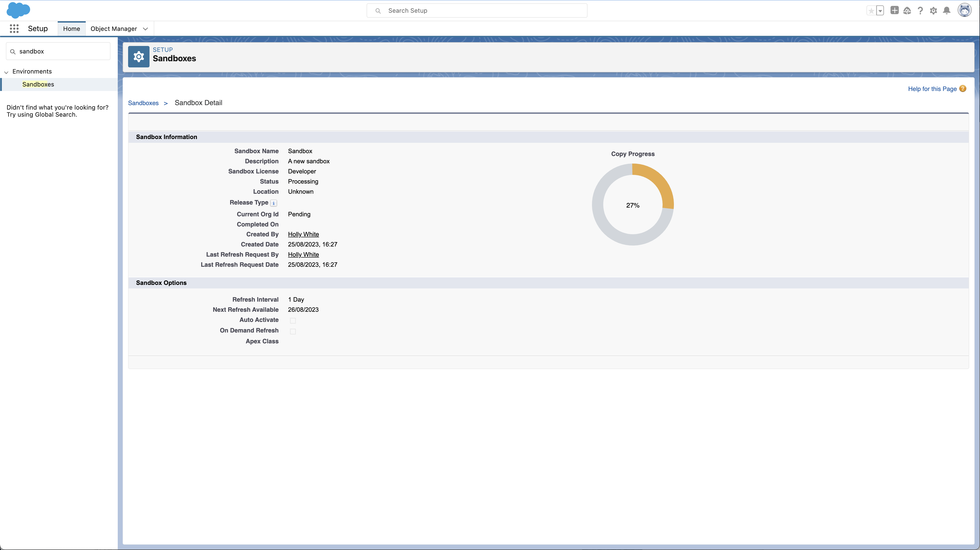
Task: Open the user profile avatar
Action: point(964,10)
